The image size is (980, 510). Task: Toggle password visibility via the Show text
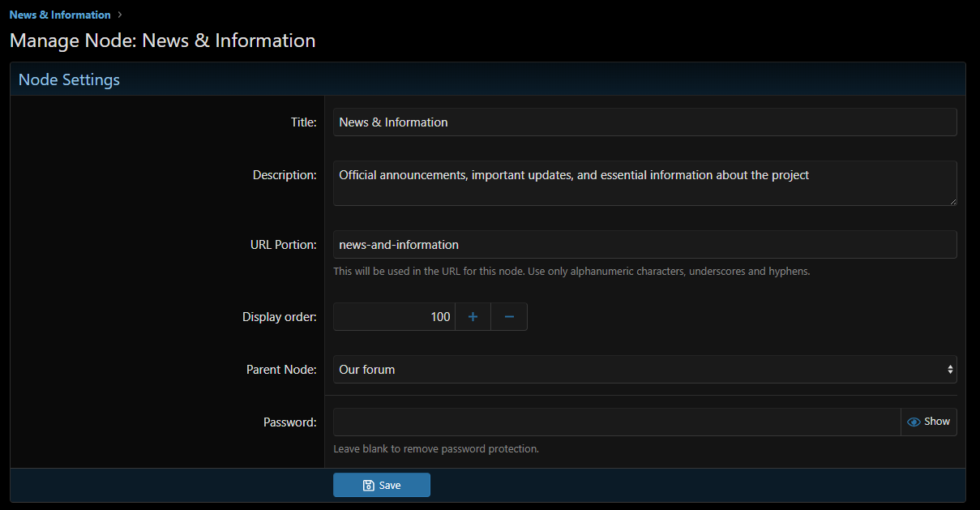937,422
